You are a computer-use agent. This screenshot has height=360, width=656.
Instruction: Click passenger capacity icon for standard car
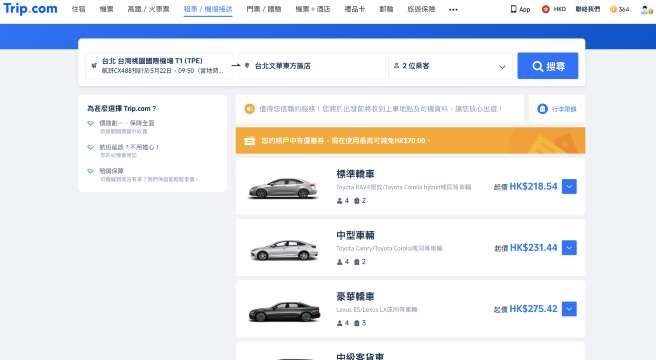[x=340, y=201]
